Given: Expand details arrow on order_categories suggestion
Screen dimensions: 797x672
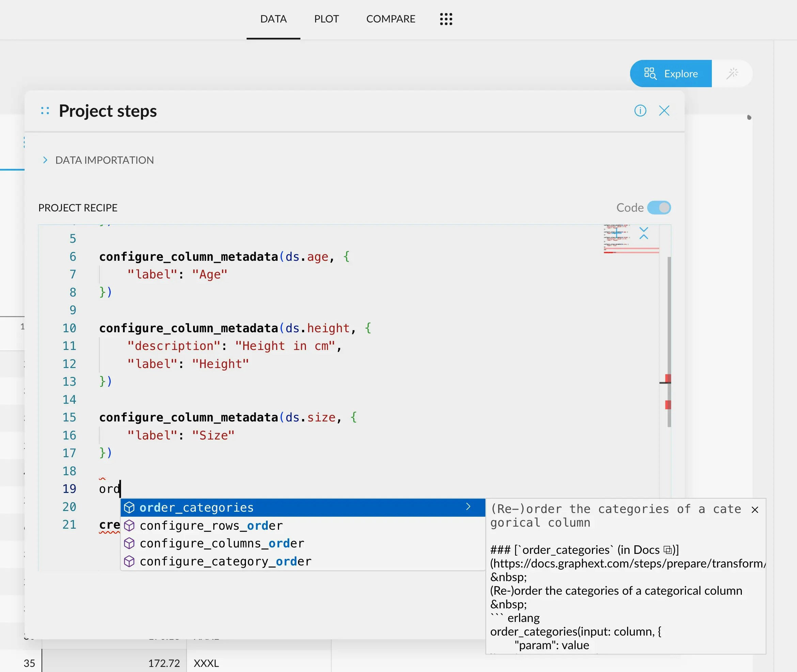Looking at the screenshot, I should pyautogui.click(x=468, y=507).
